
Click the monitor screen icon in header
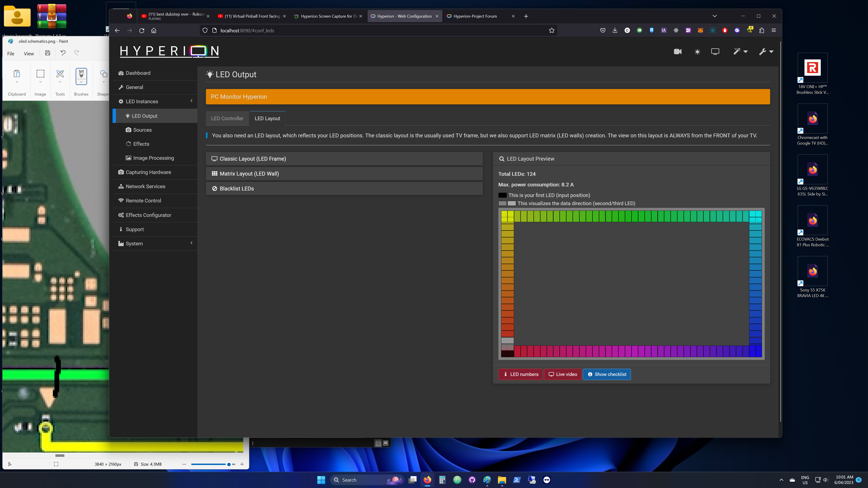(x=715, y=52)
